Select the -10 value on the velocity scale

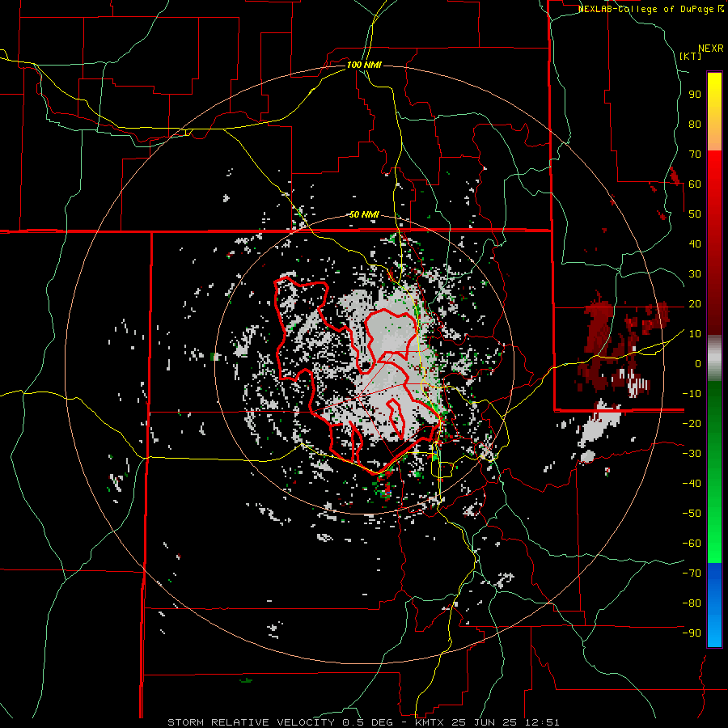pos(692,394)
